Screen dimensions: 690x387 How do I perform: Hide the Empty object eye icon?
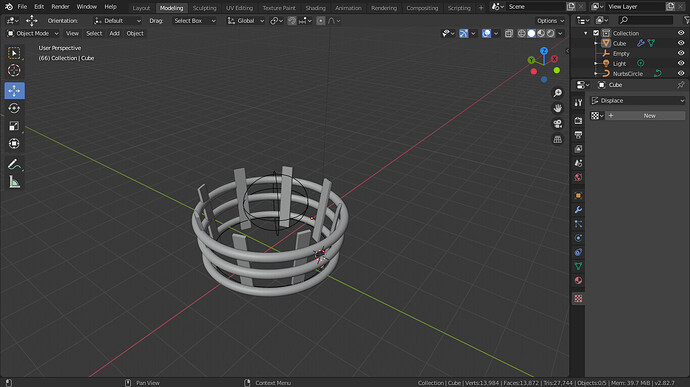point(681,53)
